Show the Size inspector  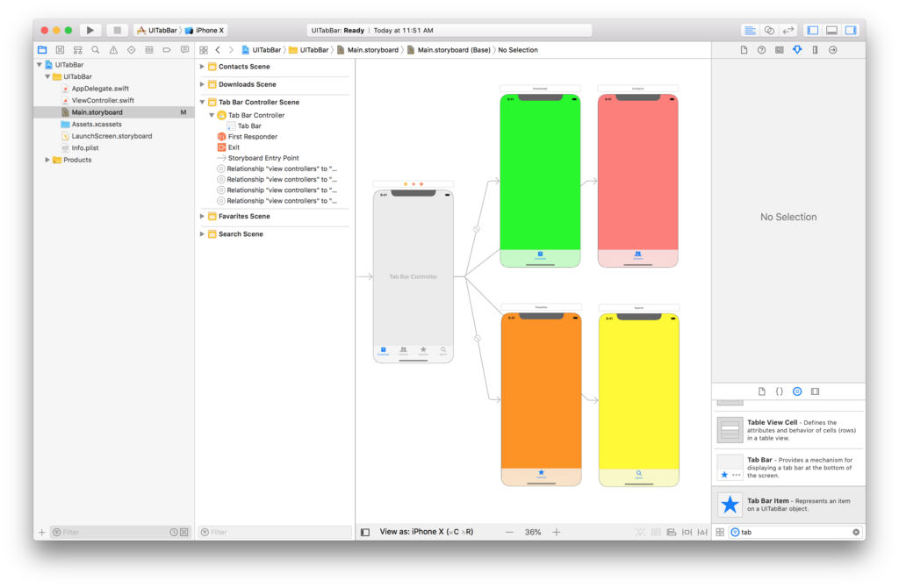tap(815, 50)
